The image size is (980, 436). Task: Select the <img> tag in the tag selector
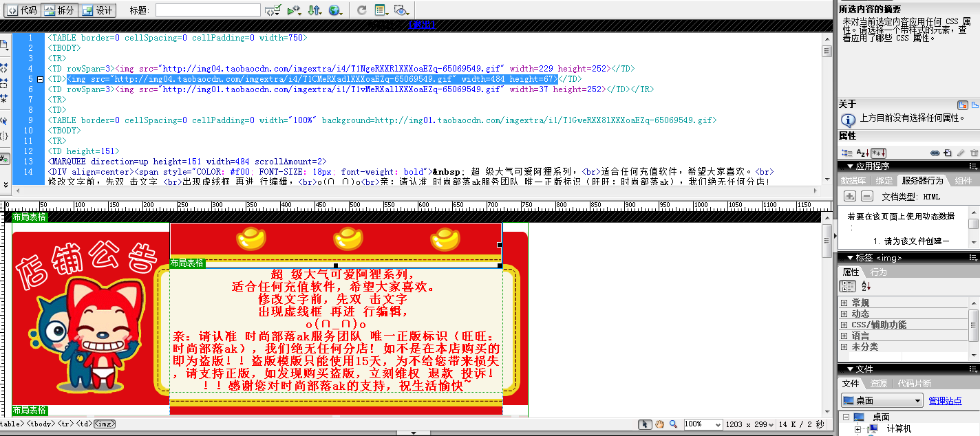pyautogui.click(x=105, y=424)
